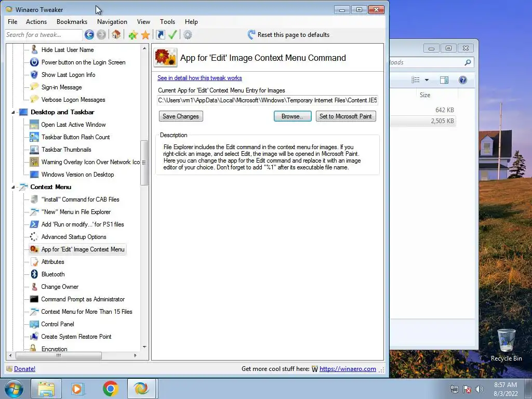This screenshot has width=532, height=399.
Task: Open the https://winaero.com link
Action: [348, 369]
